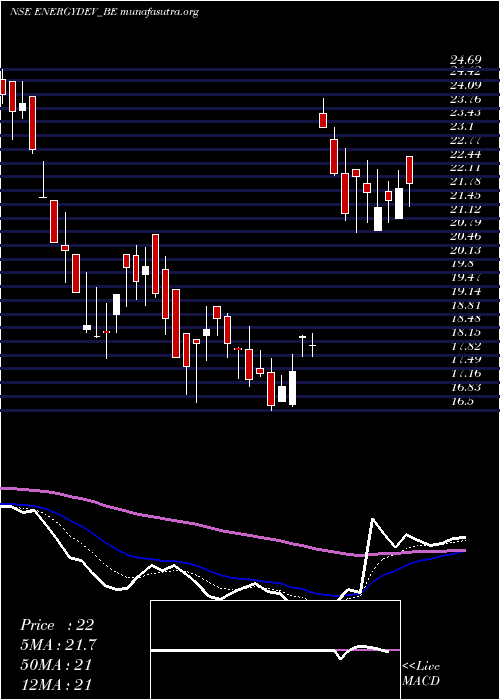Click the NSE ENERGYDEV_BE munafasutra.org chart title

tap(104, 12)
